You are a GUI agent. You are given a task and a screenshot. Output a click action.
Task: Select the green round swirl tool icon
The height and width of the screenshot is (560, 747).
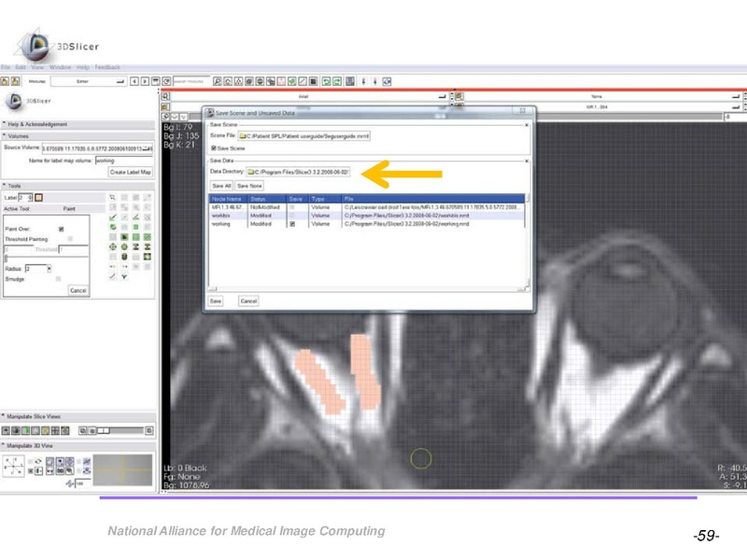click(112, 227)
